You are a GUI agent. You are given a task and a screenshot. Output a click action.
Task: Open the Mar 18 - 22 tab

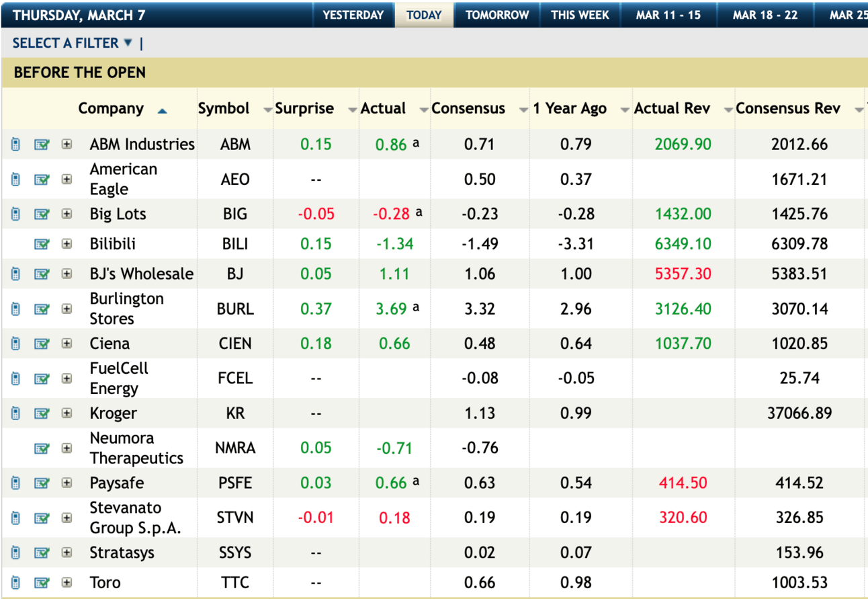pyautogui.click(x=765, y=15)
